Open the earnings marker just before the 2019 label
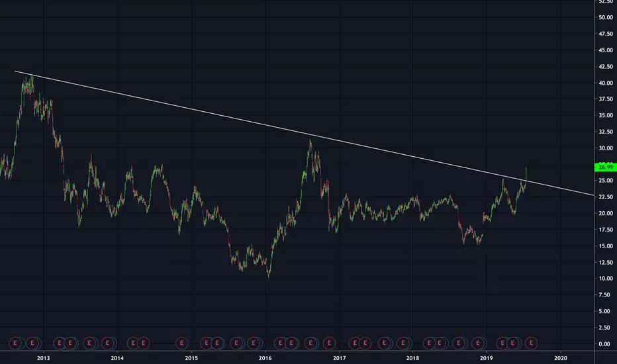 point(478,343)
